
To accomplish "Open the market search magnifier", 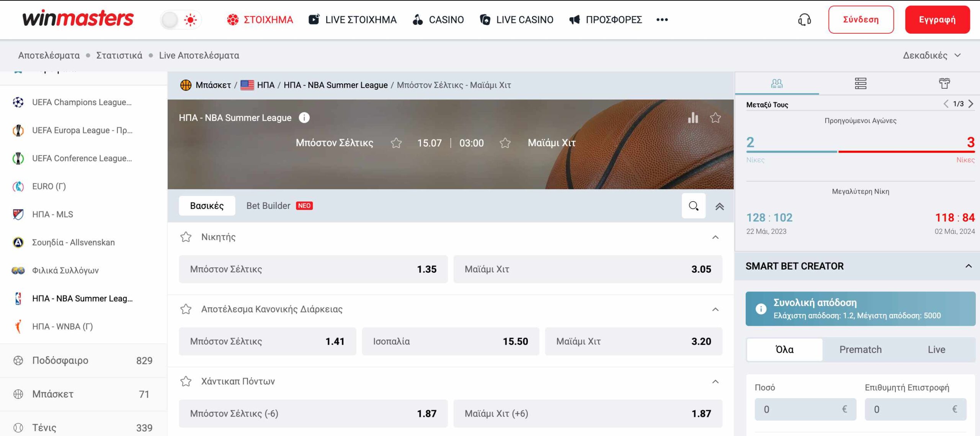I will point(693,206).
